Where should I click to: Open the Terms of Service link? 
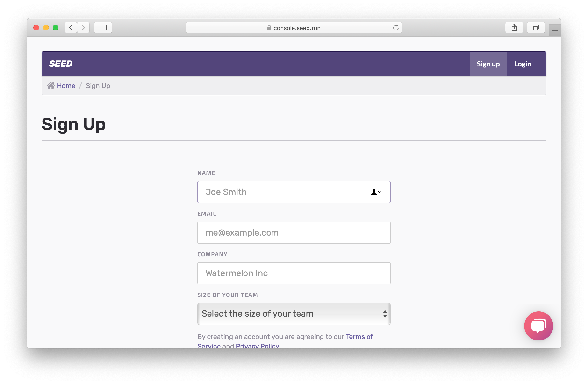pyautogui.click(x=359, y=337)
